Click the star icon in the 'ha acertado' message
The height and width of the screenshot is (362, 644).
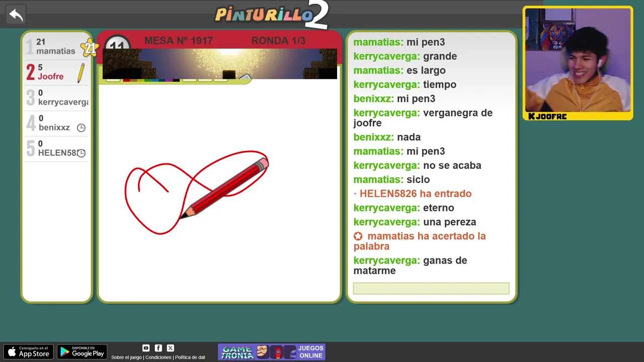tap(358, 236)
